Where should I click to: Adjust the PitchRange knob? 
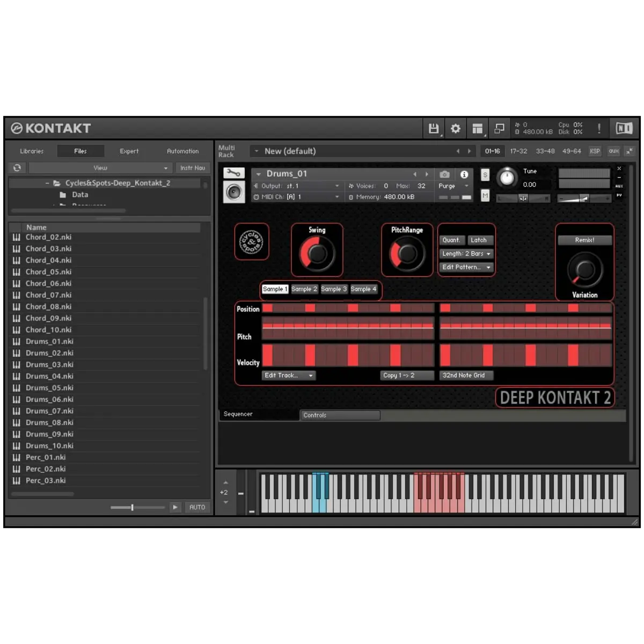pos(407,254)
